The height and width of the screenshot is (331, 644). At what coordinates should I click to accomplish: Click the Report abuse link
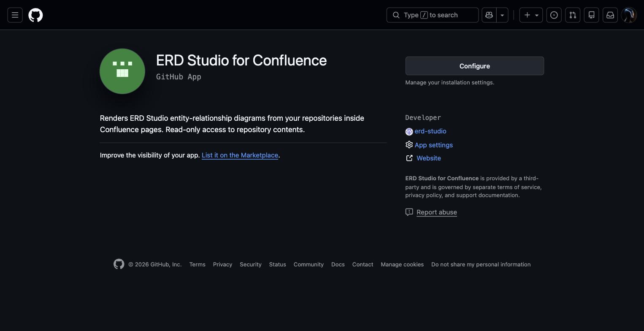click(x=437, y=212)
